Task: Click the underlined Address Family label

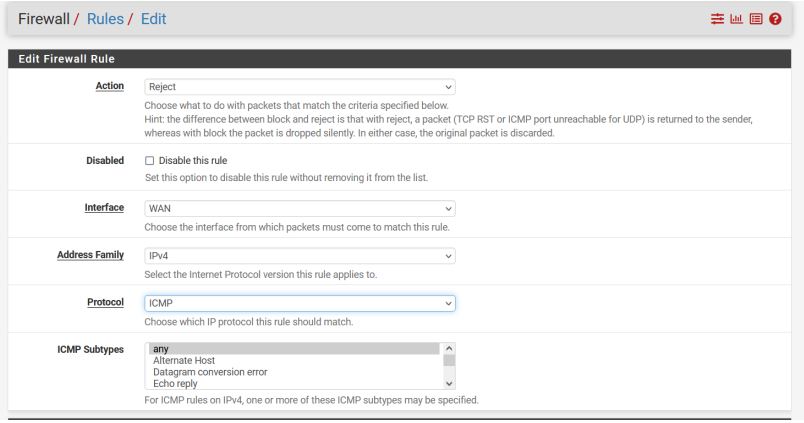Action: click(90, 255)
